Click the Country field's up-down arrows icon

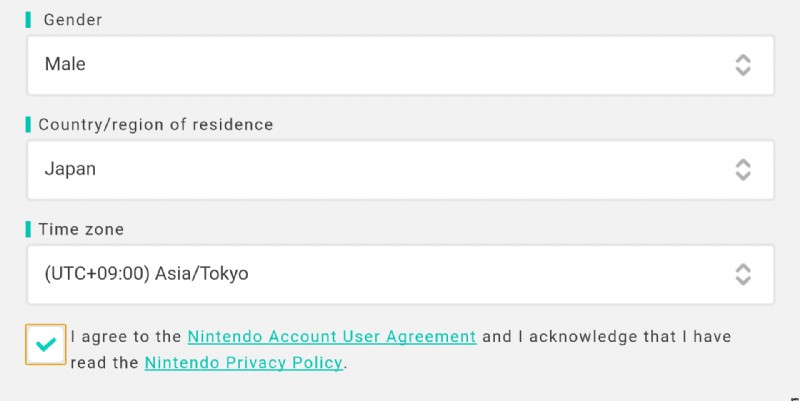pos(742,169)
